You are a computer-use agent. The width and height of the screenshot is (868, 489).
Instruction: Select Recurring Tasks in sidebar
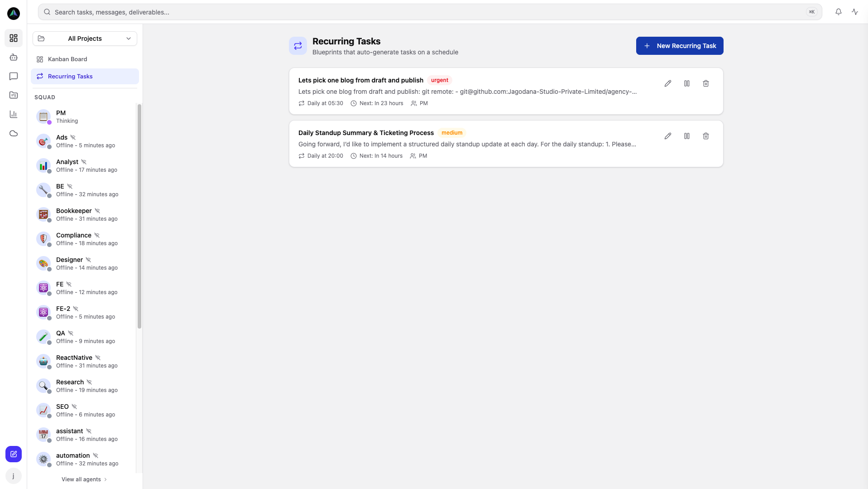tap(70, 77)
